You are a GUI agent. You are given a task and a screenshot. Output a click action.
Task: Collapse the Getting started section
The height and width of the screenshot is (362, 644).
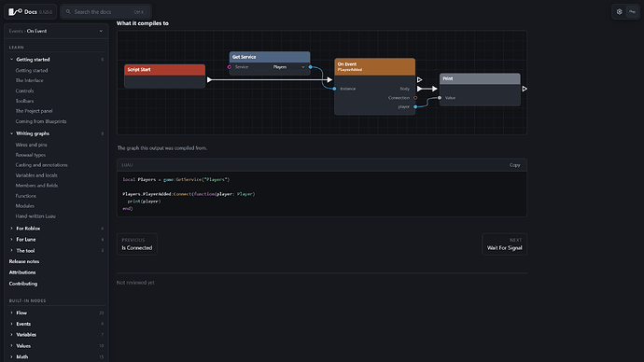(x=56, y=60)
